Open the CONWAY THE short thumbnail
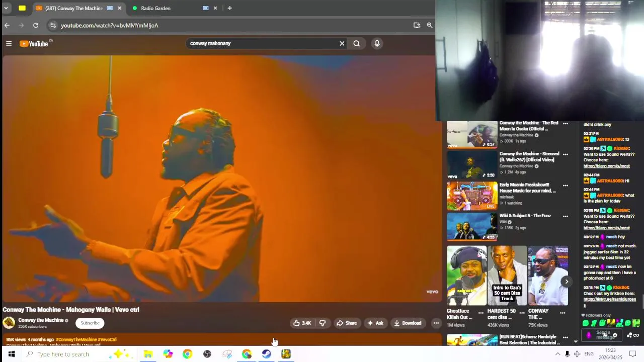This screenshot has width=644, height=362. [x=548, y=276]
